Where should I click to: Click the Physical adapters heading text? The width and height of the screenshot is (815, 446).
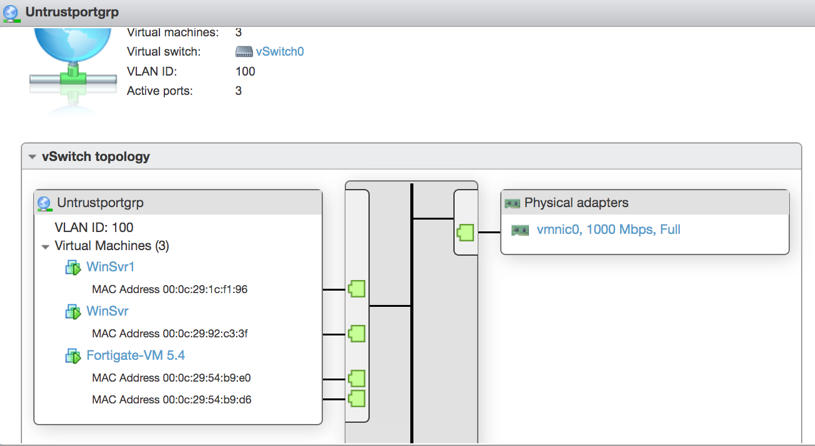coord(576,203)
